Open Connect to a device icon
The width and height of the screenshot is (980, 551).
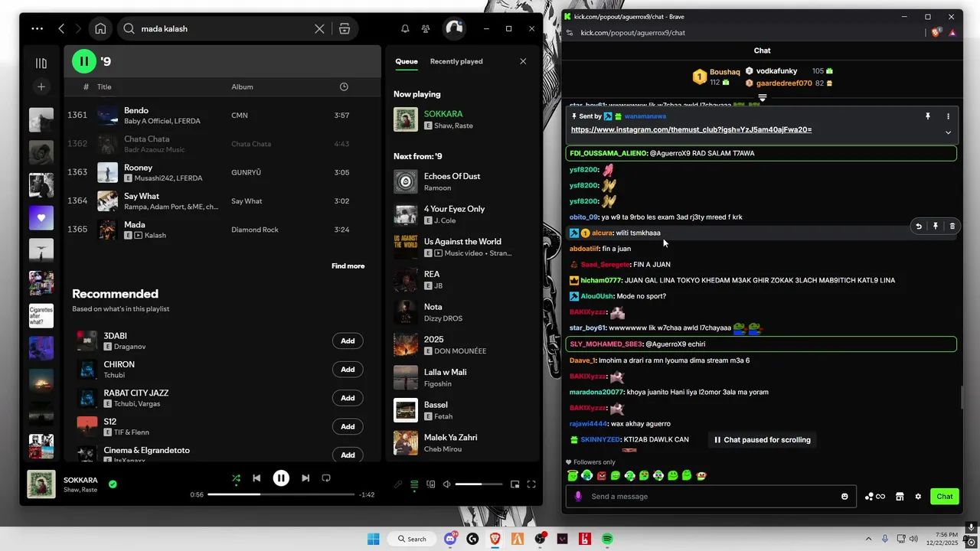tap(431, 484)
